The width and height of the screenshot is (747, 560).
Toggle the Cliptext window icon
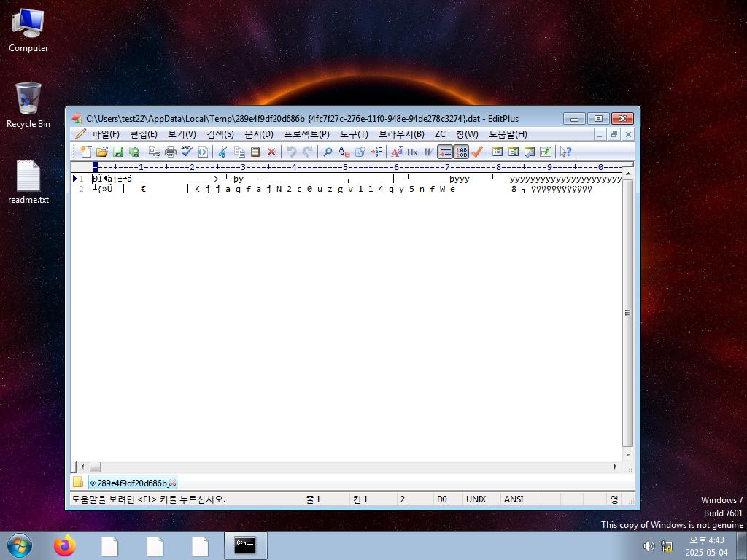514,152
